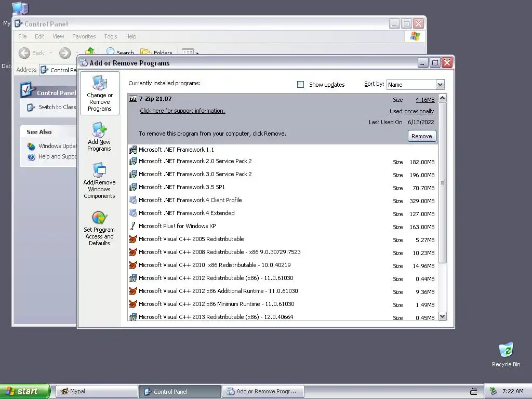Click the Visual C++ 2012 Redistributable (x86) icon
This screenshot has height=399, width=532.
tap(133, 278)
